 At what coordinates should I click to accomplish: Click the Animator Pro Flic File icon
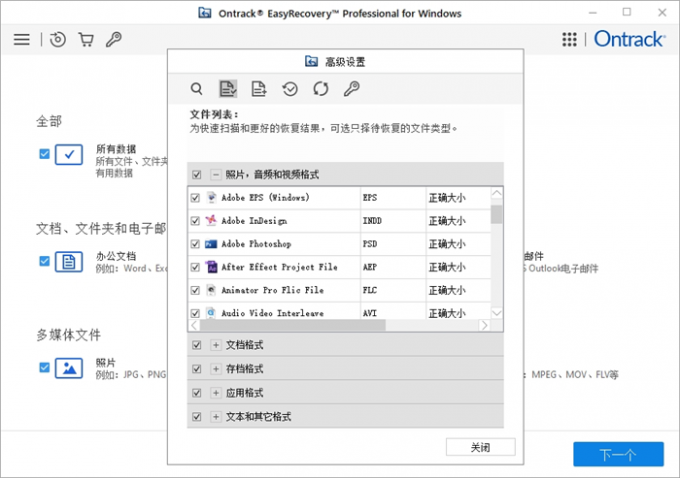click(x=211, y=290)
